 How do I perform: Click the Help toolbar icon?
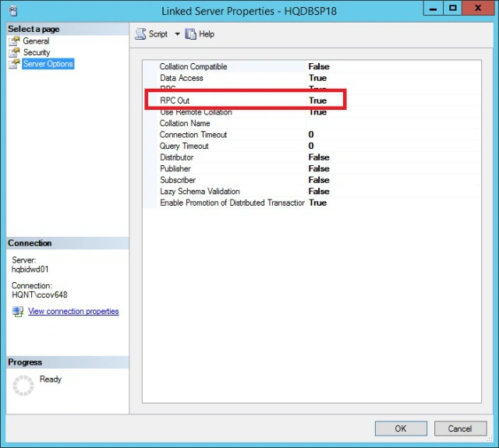click(190, 34)
